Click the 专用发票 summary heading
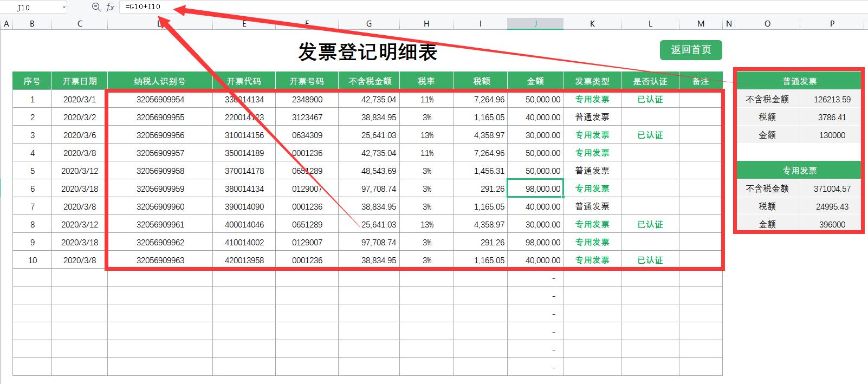 pos(799,170)
